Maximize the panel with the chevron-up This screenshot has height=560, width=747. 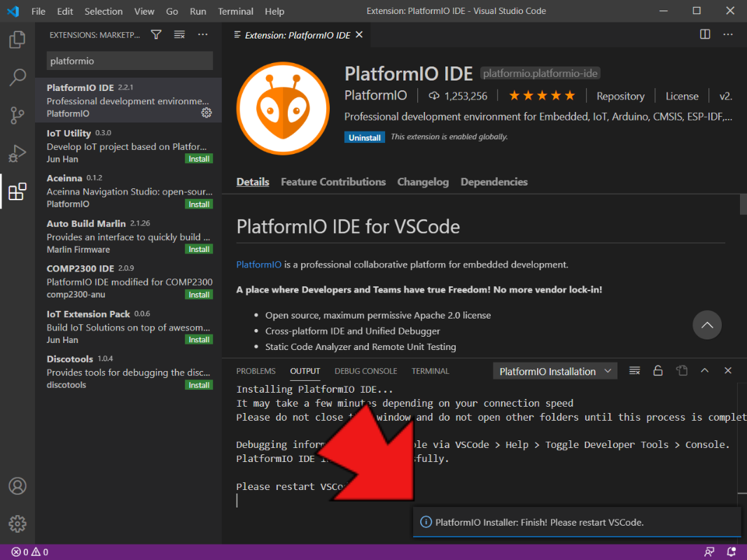[x=705, y=371]
